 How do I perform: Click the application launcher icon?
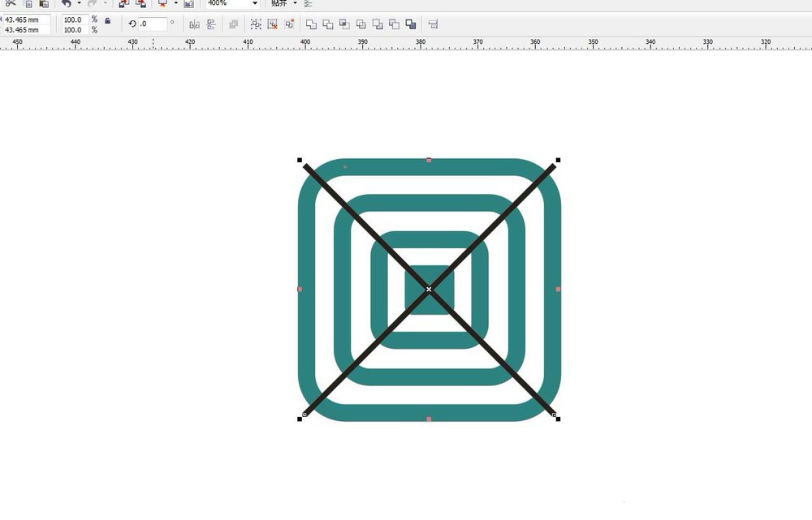[x=163, y=3]
